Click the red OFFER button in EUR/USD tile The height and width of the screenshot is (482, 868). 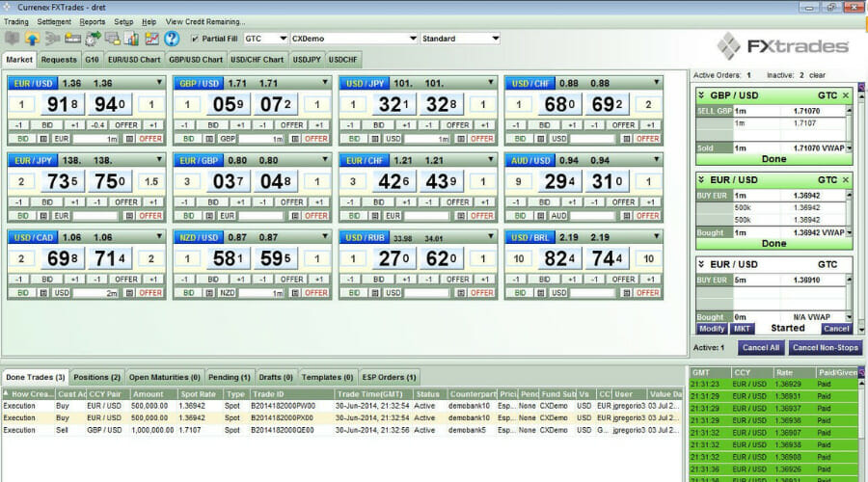(150, 139)
